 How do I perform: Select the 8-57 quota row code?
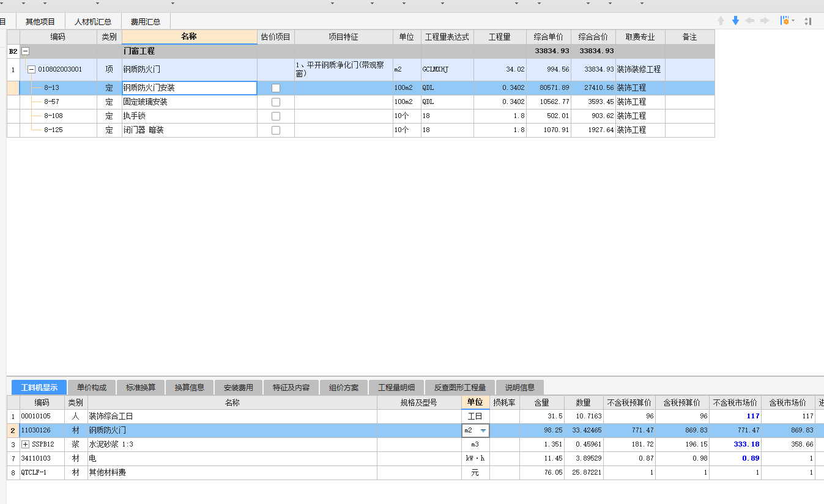tap(51, 102)
